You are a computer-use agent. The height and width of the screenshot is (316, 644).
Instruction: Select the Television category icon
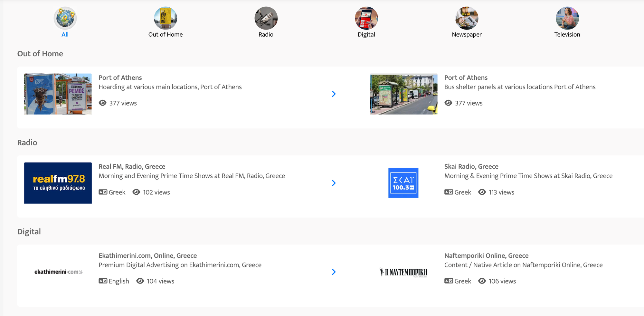567,18
